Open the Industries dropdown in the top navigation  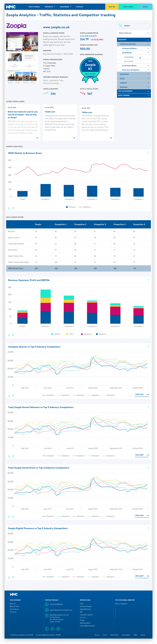66,7
